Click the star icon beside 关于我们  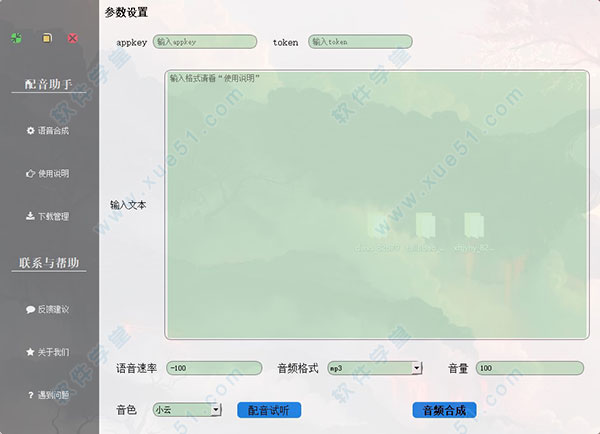30,352
